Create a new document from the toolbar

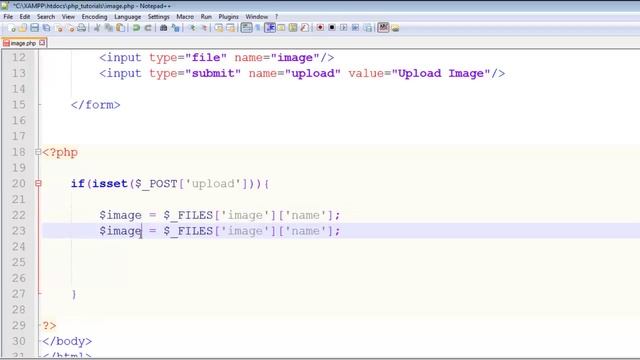11,28
